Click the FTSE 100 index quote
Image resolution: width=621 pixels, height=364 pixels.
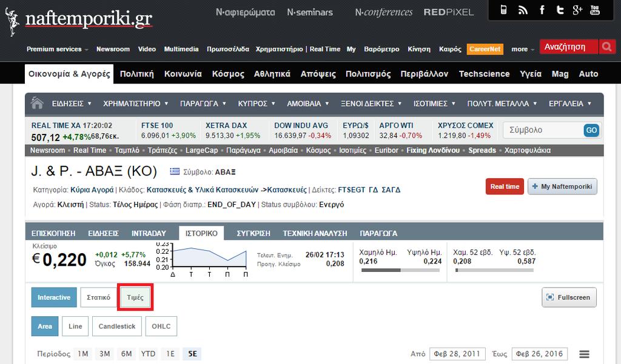click(x=169, y=131)
